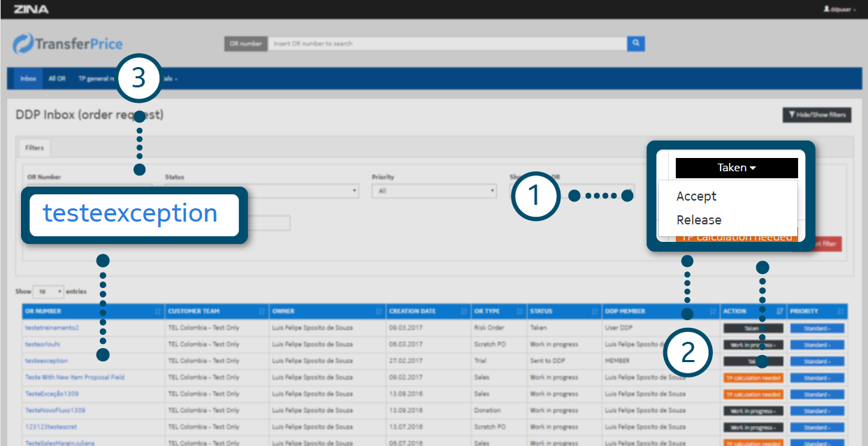Toggle Hide/Show filters button
The width and height of the screenshot is (868, 446).
point(816,115)
